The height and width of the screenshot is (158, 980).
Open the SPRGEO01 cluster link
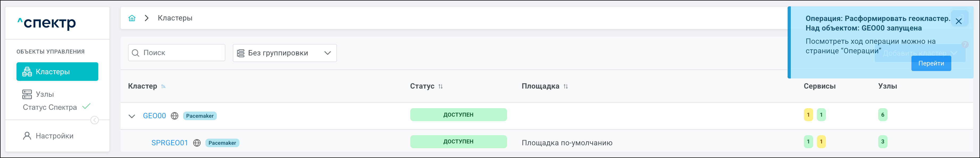point(170,143)
